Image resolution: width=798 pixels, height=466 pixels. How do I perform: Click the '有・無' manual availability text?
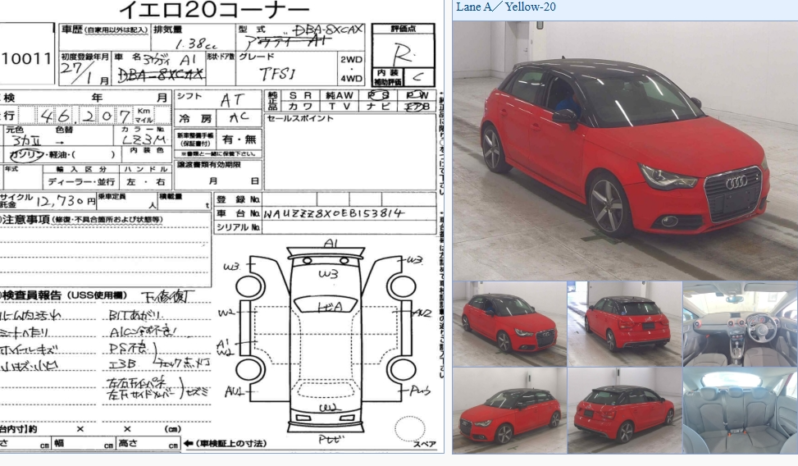tap(239, 139)
